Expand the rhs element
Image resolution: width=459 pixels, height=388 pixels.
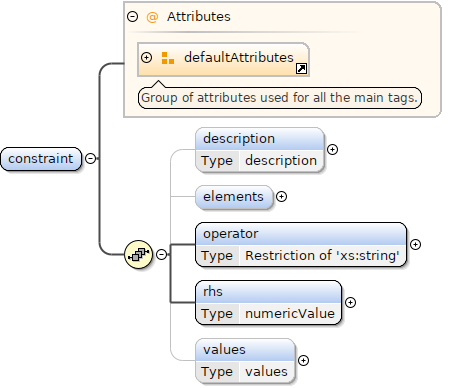tap(350, 302)
